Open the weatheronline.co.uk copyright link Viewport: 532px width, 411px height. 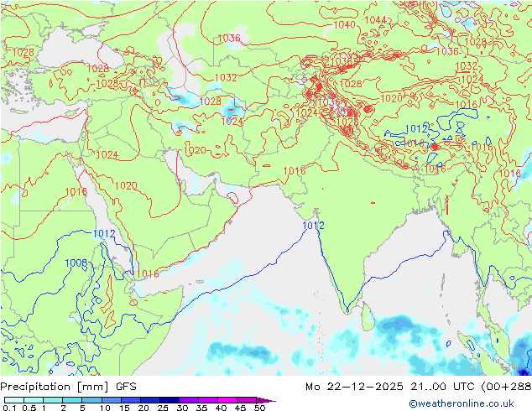tap(461, 403)
